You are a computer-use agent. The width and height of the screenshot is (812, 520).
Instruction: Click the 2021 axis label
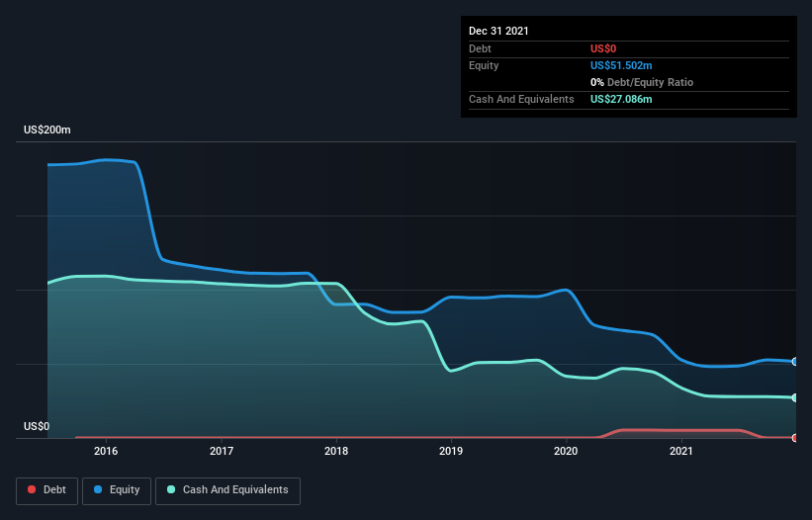coord(681,451)
